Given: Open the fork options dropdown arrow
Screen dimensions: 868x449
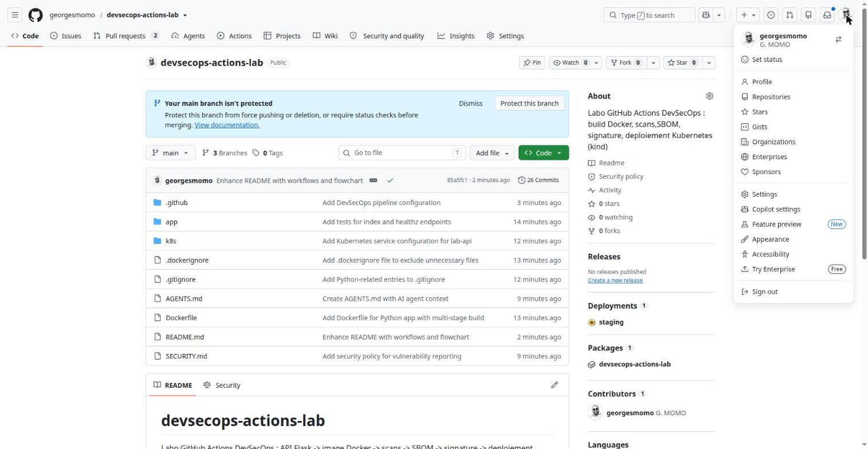Looking at the screenshot, I should [653, 62].
